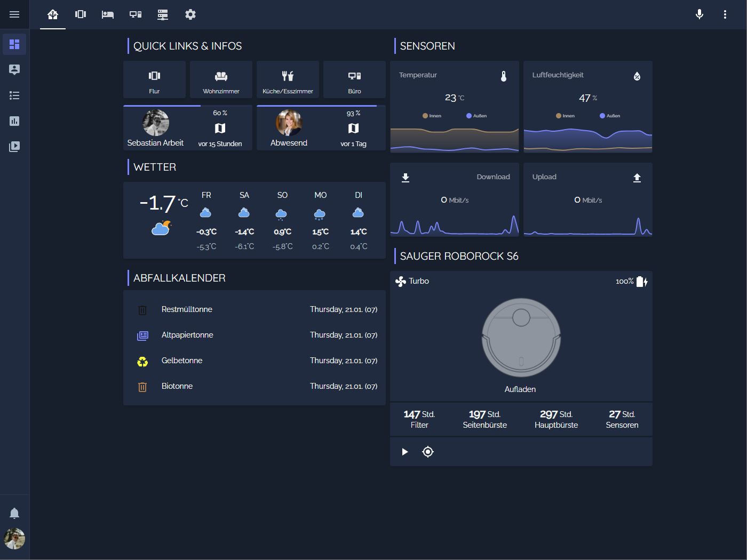Click the user avatar at bottom left
Screen dimensions: 747x560
click(14, 539)
